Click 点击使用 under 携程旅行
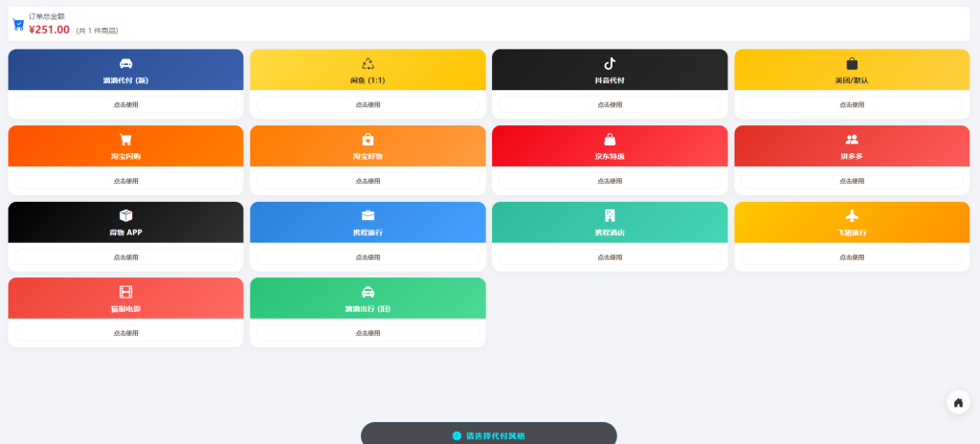This screenshot has width=980, height=444. point(368,257)
